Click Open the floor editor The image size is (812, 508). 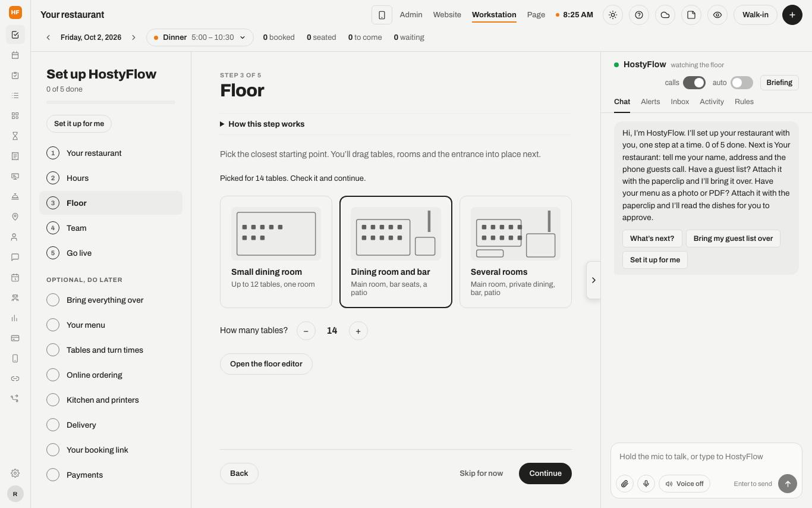click(x=266, y=364)
